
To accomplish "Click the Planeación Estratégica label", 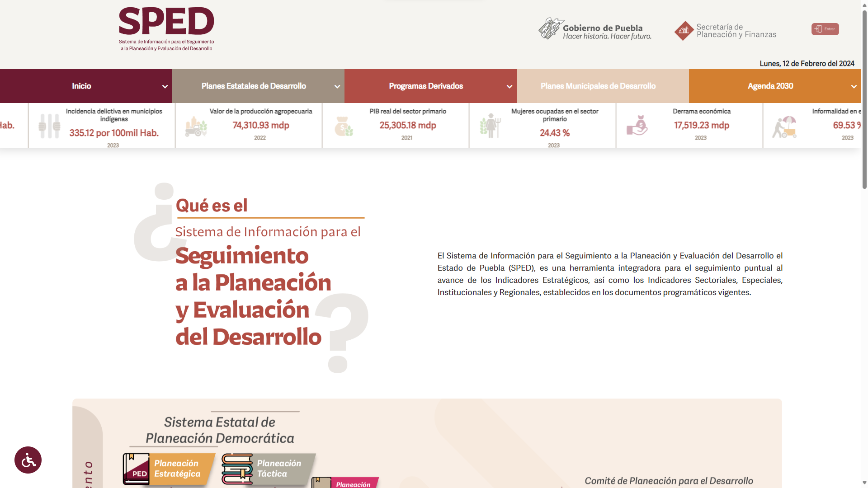I will (x=177, y=469).
